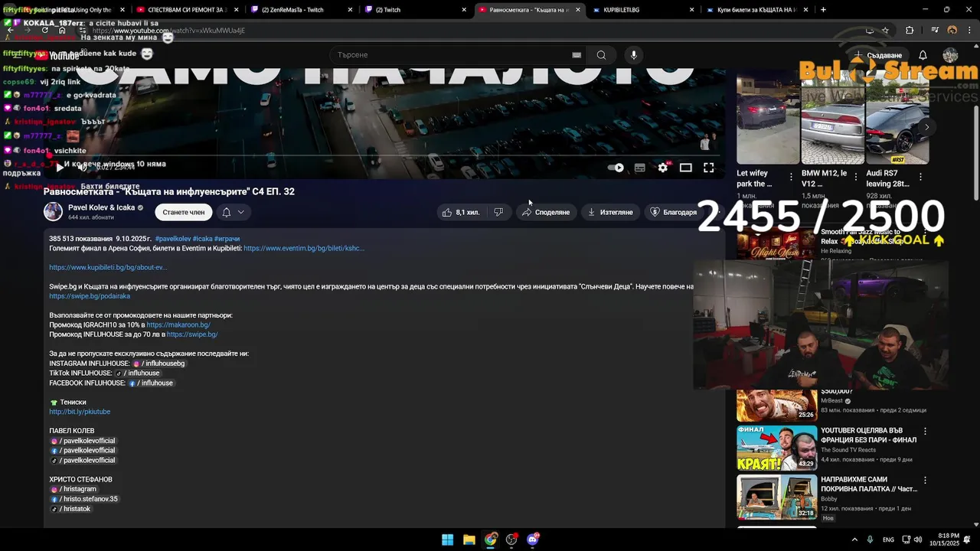Toggle autoplay switch in the player
Screen dimensions: 980x551
point(616,168)
